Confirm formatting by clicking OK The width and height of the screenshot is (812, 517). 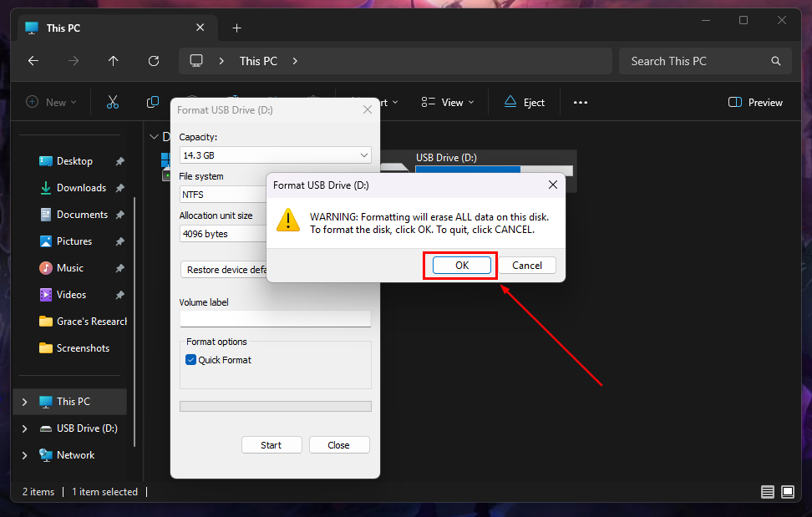[461, 266]
